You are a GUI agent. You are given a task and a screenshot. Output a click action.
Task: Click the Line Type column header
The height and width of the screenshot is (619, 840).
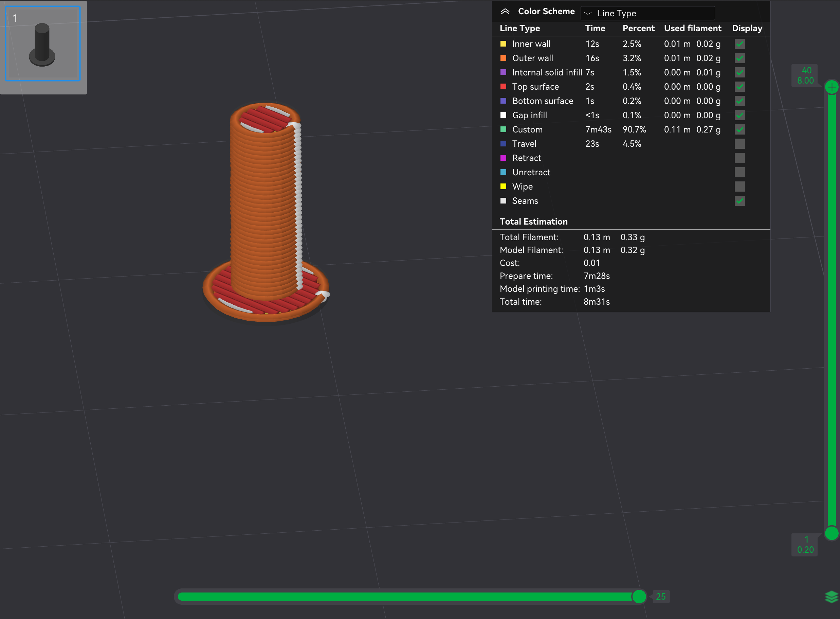(x=519, y=28)
